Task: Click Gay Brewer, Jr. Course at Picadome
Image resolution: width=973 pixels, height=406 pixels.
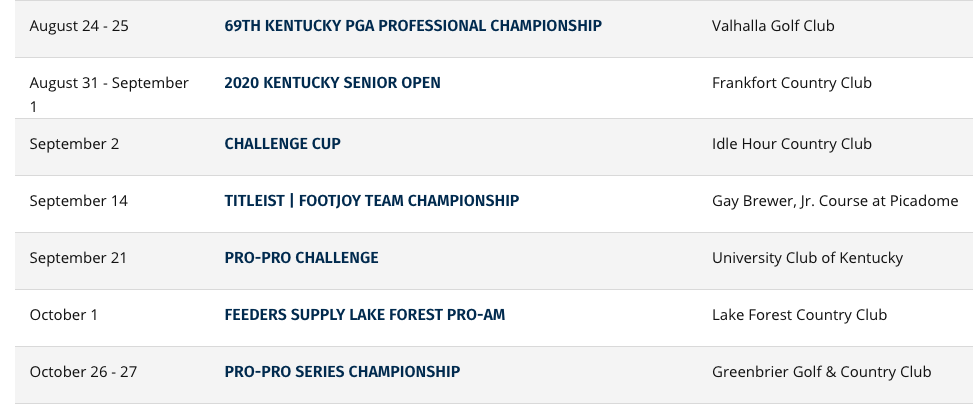Action: (835, 201)
